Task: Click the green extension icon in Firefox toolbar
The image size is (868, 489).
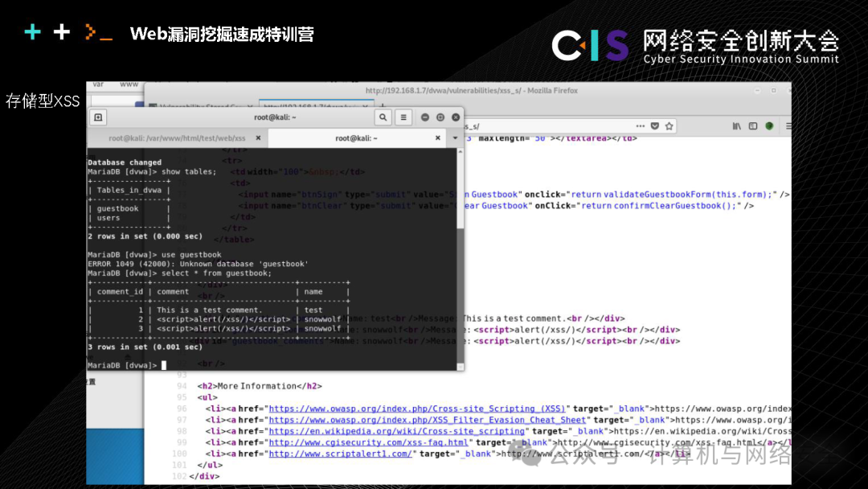Action: point(769,126)
